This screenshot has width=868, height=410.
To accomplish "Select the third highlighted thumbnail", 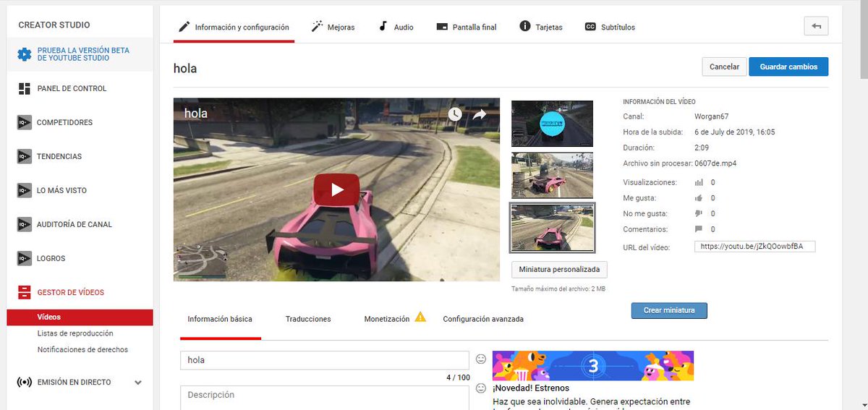I will (x=553, y=227).
